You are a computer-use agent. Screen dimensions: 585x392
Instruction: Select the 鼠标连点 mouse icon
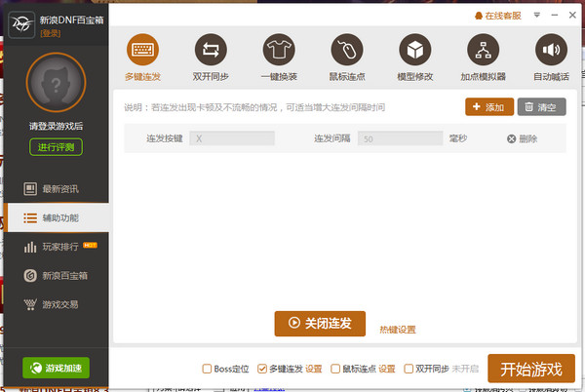pyautogui.click(x=347, y=49)
